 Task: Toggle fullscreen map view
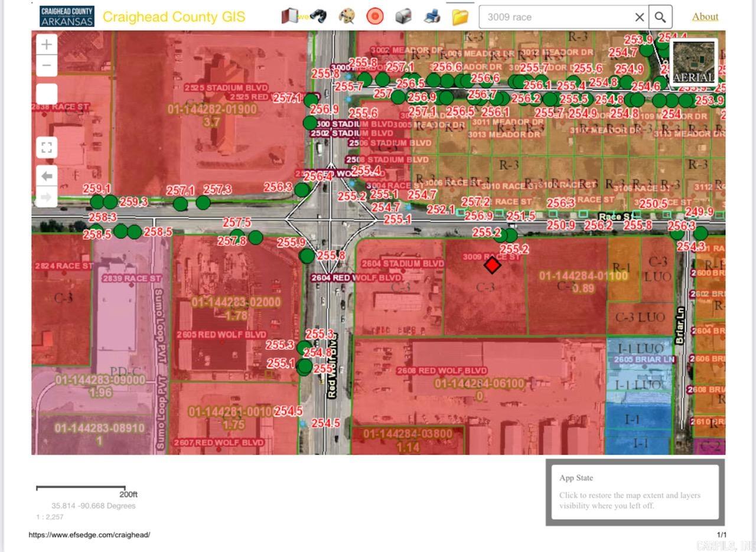pyautogui.click(x=47, y=147)
